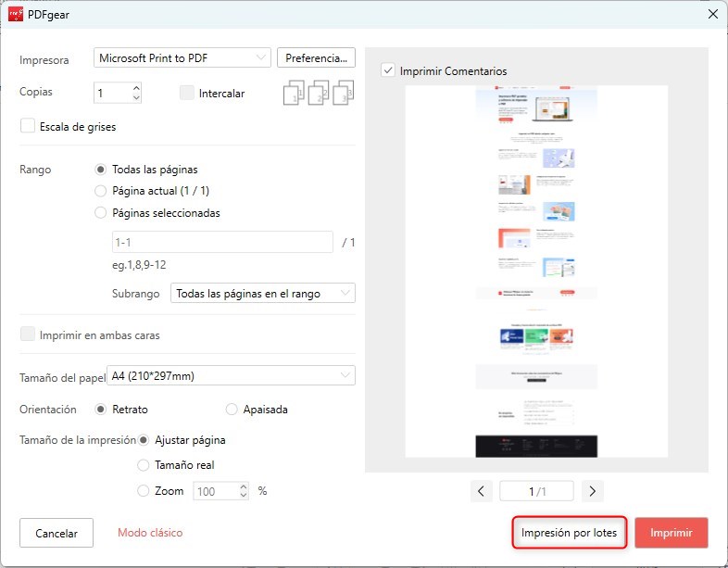Select the Zoom print size option
This screenshot has width=728, height=568.
click(x=143, y=491)
